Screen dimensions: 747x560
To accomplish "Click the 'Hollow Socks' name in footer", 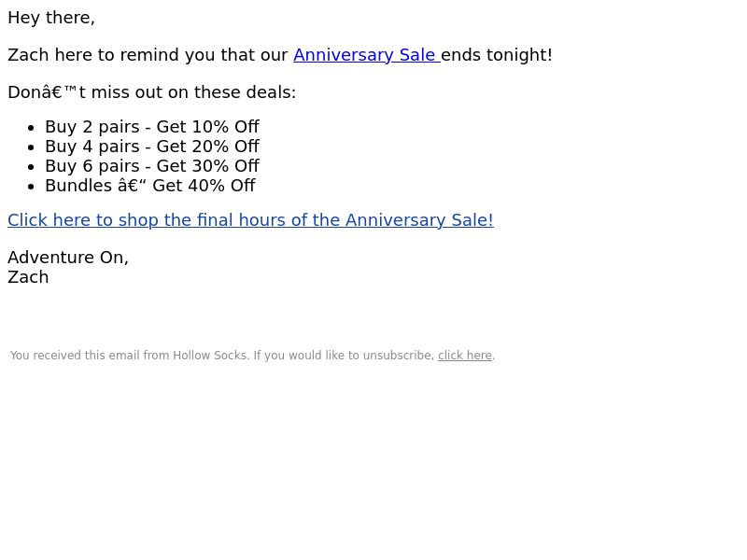I will [x=211, y=356].
